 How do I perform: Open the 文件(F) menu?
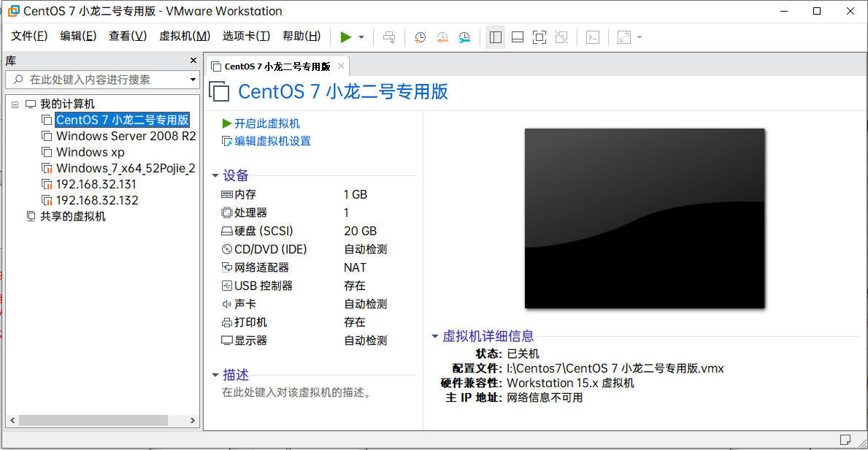(29, 36)
